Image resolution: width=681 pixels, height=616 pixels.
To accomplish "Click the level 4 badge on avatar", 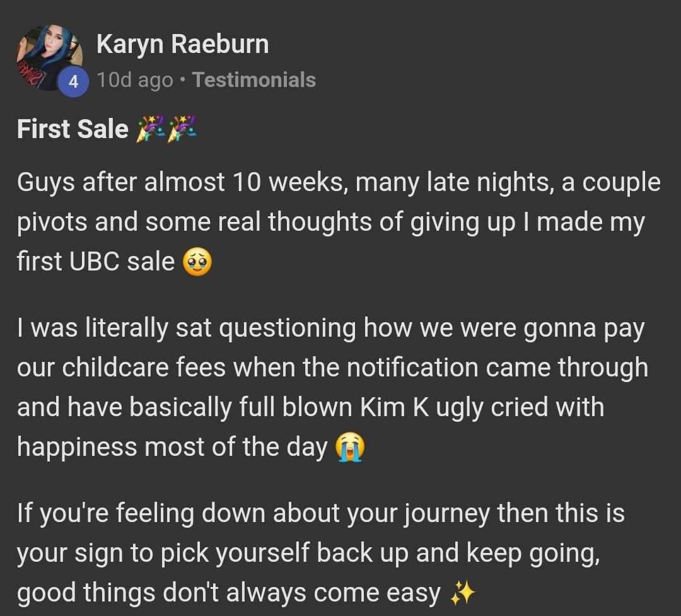I will coord(73,82).
